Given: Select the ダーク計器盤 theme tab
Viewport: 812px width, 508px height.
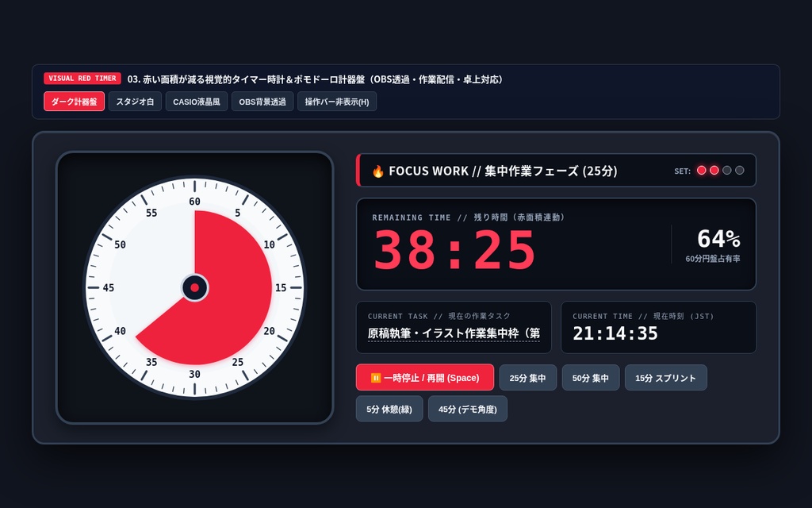Looking at the screenshot, I should (x=74, y=102).
